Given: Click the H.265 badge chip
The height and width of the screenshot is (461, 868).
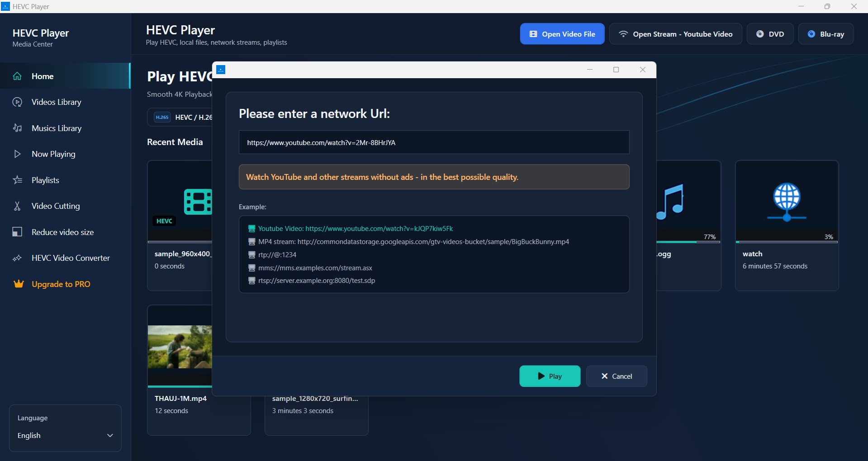Looking at the screenshot, I should tap(162, 117).
